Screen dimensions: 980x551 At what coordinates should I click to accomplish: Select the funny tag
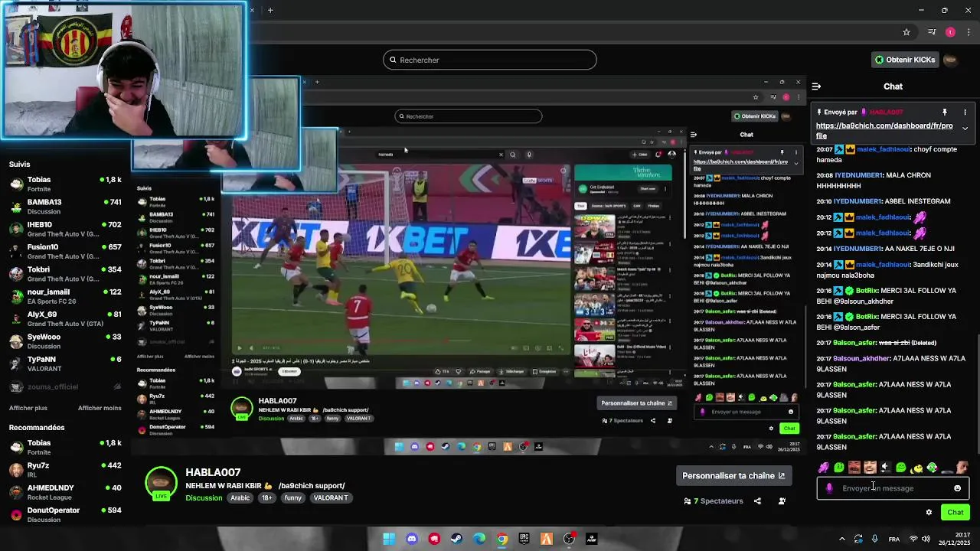click(x=293, y=497)
